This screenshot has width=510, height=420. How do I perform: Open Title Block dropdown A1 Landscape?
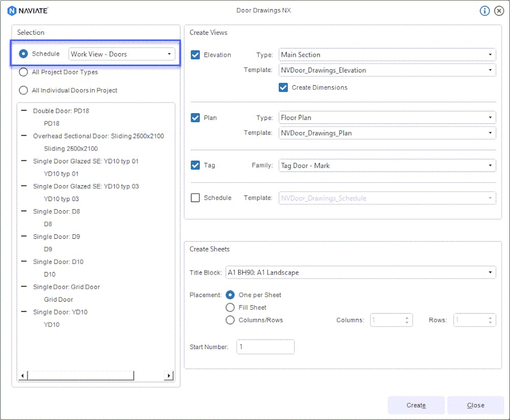361,273
